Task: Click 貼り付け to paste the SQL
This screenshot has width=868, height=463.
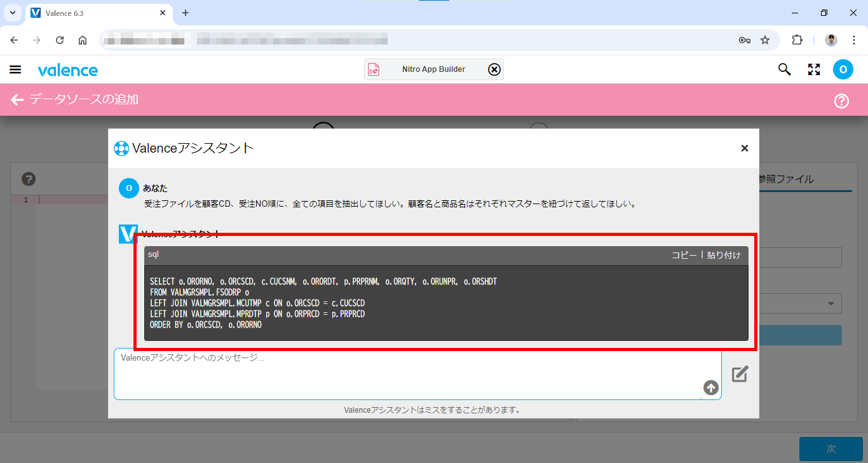Action: point(724,255)
